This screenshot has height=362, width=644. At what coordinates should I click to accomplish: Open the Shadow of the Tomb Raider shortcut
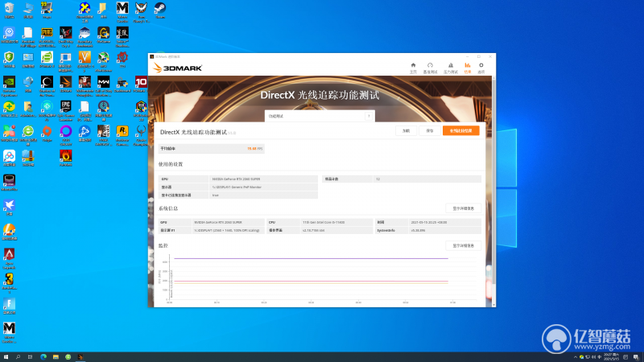tap(47, 86)
